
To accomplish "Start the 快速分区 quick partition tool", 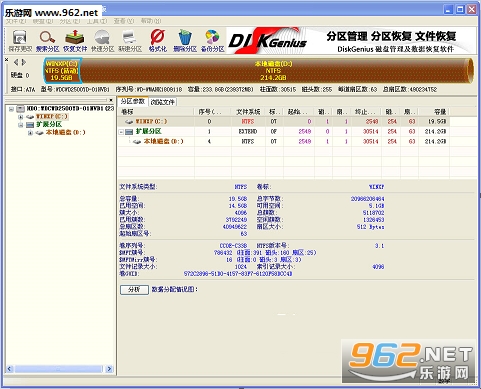I will click(103, 41).
